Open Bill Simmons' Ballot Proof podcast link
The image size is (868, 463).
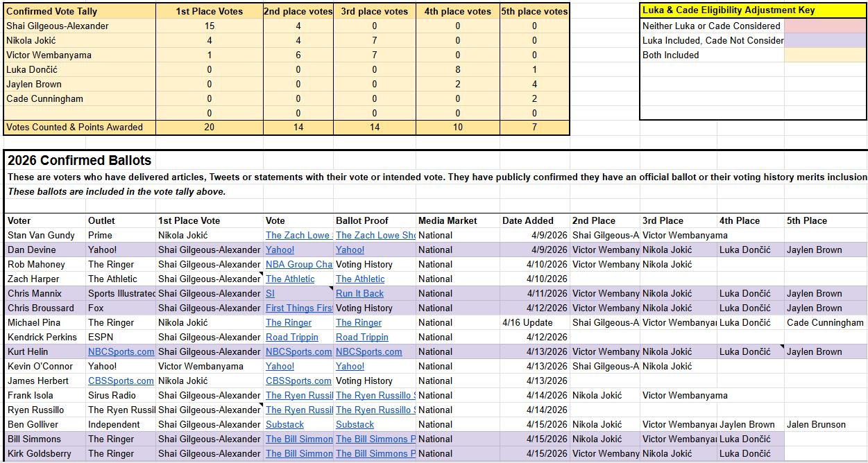(375, 439)
